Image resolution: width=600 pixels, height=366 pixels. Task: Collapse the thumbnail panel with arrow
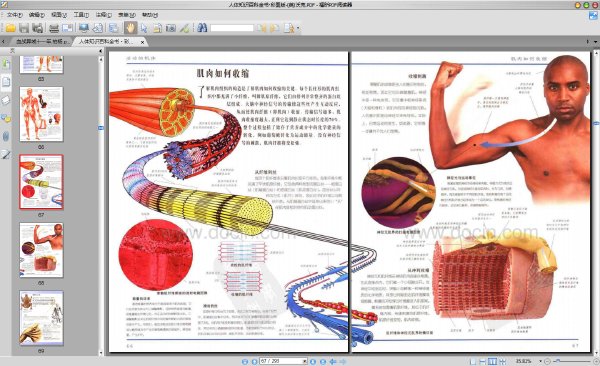(101, 51)
